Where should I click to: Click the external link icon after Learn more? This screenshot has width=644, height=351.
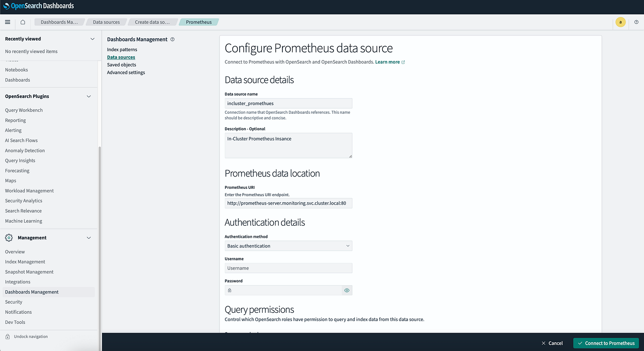point(403,62)
